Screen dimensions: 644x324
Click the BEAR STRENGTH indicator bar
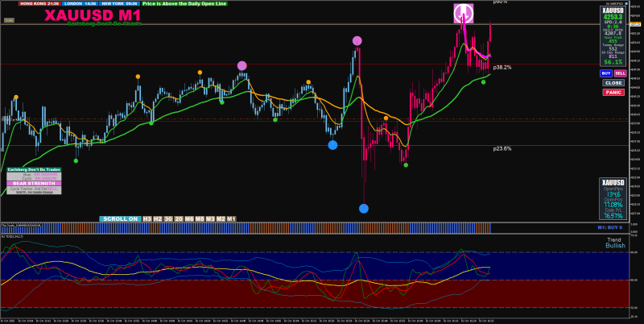[x=34, y=184]
